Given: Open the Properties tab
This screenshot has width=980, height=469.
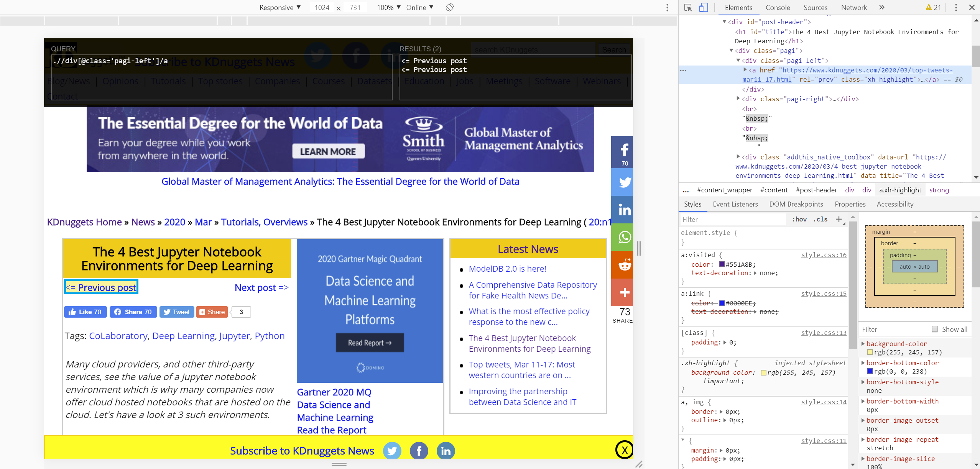Looking at the screenshot, I should [x=850, y=204].
